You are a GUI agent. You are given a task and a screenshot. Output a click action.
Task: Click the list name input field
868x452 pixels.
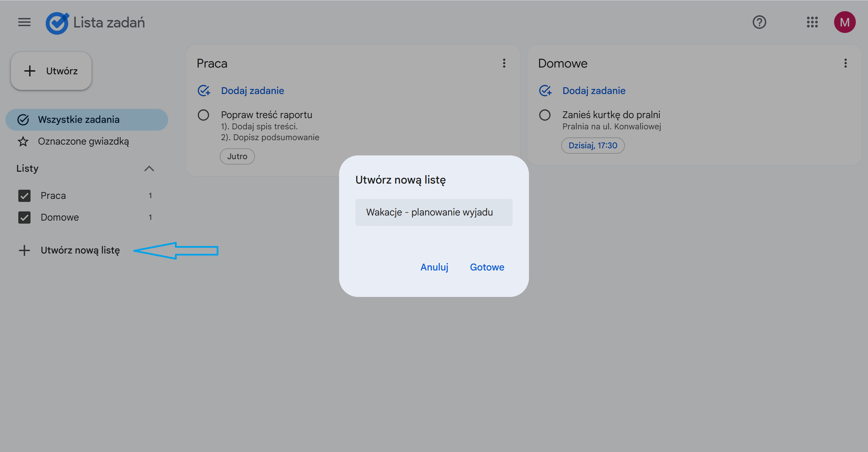(434, 212)
